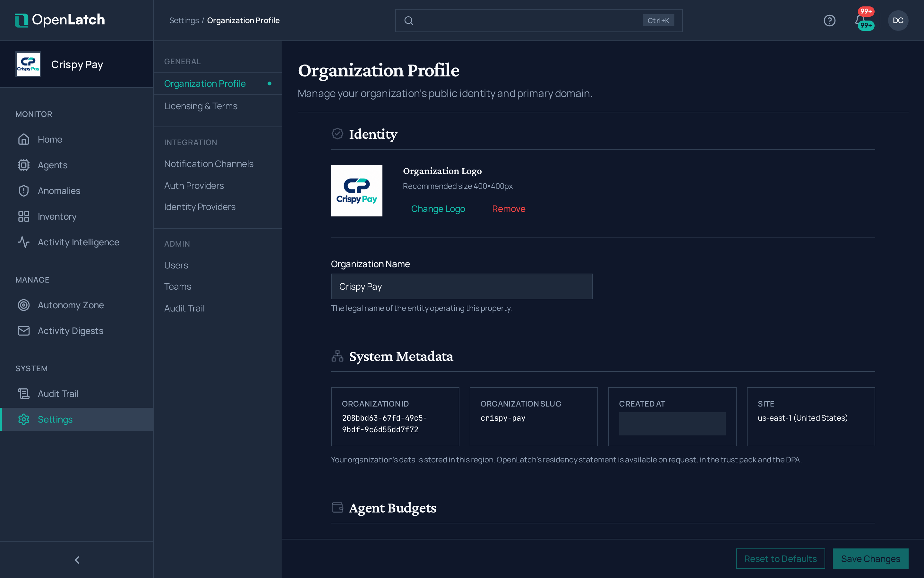
Task: Click Change Logo link
Action: click(438, 209)
